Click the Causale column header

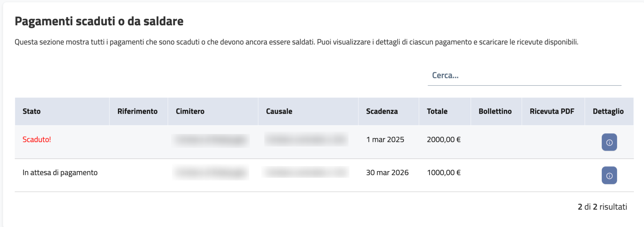tap(279, 111)
